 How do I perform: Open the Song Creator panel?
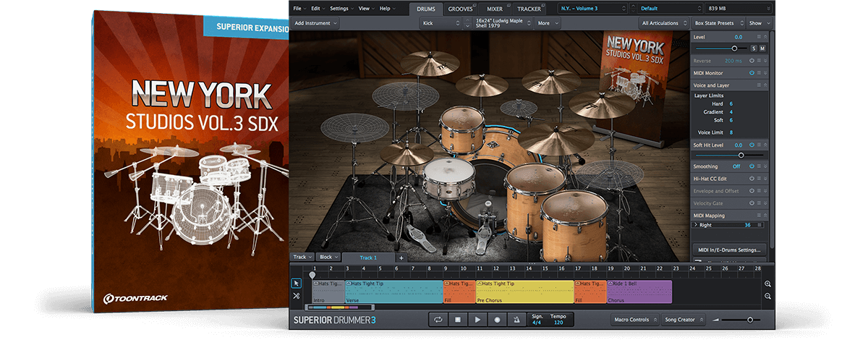(x=684, y=319)
